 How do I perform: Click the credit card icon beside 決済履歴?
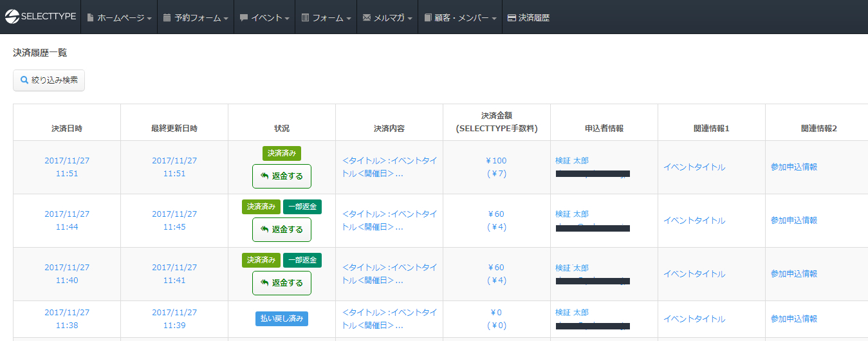512,18
